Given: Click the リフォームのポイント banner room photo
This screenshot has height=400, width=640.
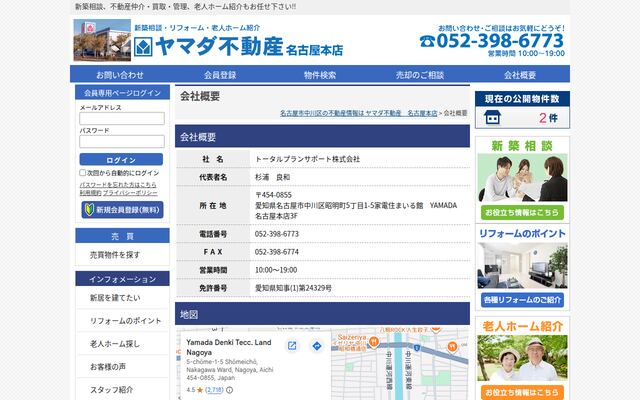Looking at the screenshot, I should 522,266.
